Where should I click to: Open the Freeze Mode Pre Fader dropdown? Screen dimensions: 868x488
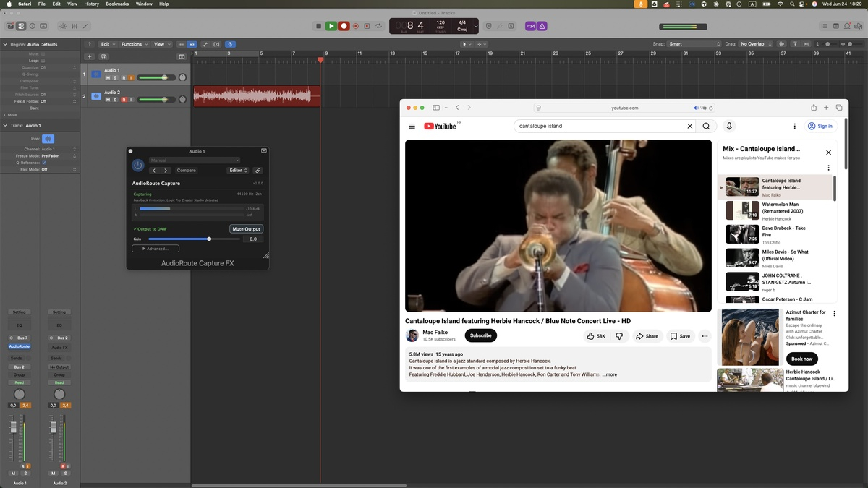tap(59, 156)
